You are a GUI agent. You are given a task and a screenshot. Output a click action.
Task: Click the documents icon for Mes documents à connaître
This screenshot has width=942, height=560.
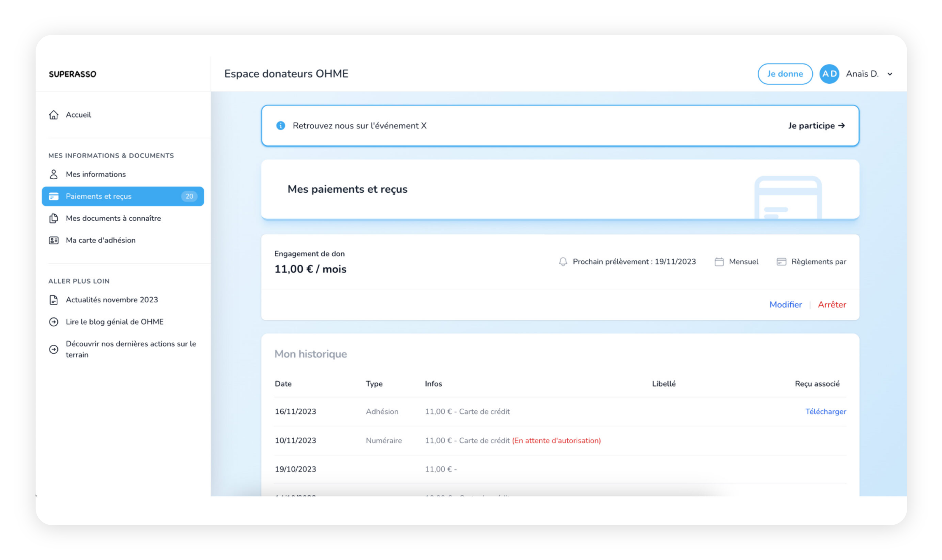coord(53,218)
